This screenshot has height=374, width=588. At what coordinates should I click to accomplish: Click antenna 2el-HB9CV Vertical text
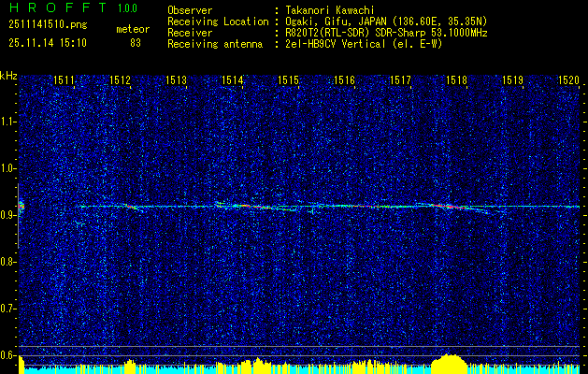(x=364, y=44)
